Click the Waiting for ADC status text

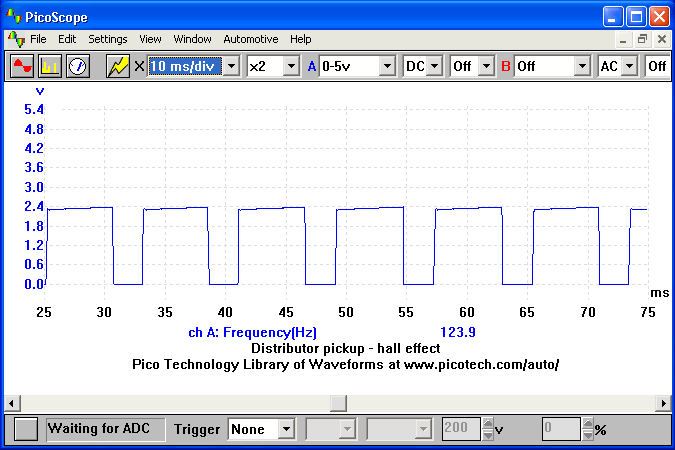(99, 428)
